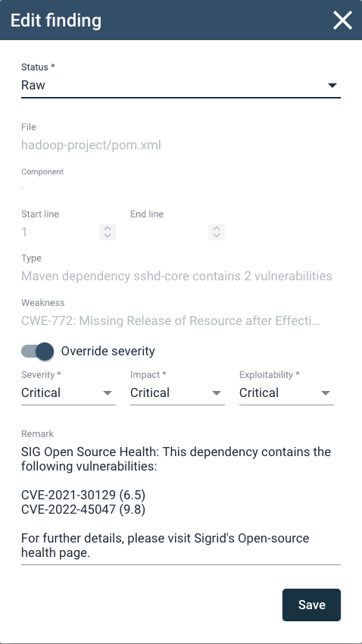Click the Start line number field
Viewport: 362px width, 644px height.
point(60,232)
